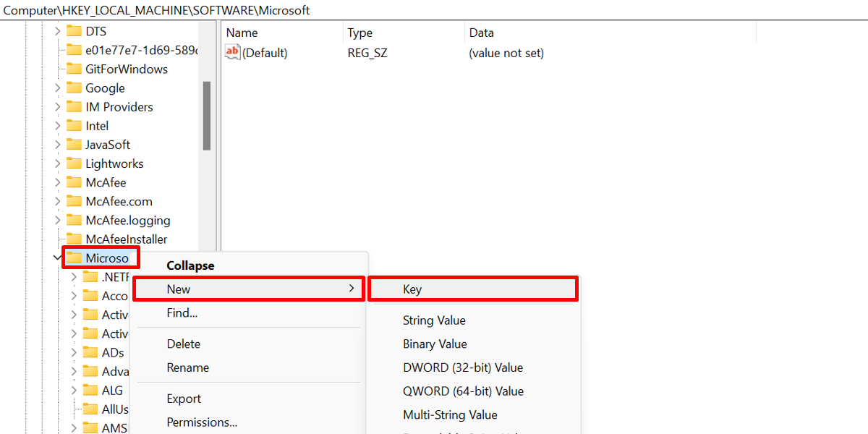Collapse the Microsoft key using its arrow
This screenshot has width=868, height=434.
pos(57,257)
